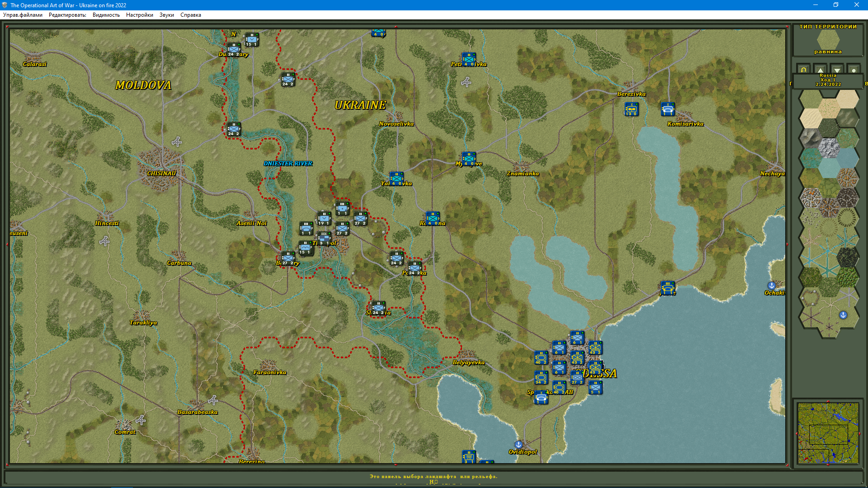The height and width of the screenshot is (488, 868).
Task: Open the Редактировать menu
Action: 67,15
